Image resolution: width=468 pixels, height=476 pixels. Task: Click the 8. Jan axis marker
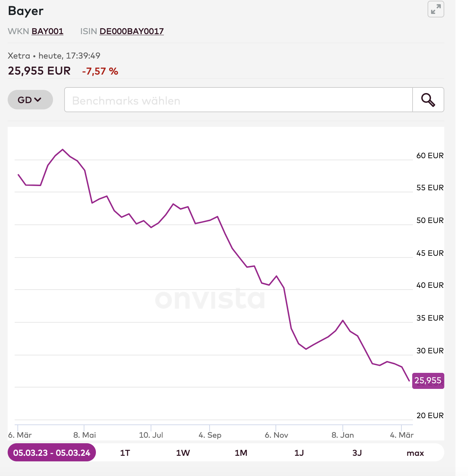[343, 435]
